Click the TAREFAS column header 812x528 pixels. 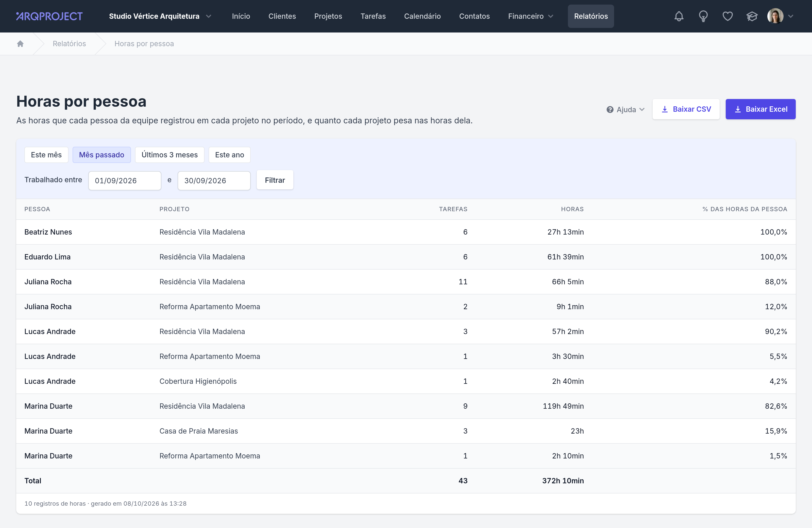[453, 209]
